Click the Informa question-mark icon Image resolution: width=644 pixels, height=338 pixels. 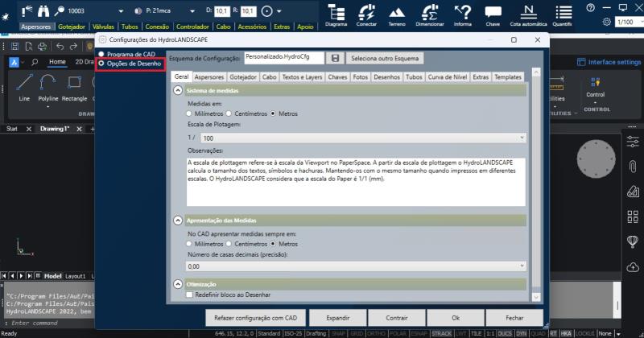click(x=463, y=12)
